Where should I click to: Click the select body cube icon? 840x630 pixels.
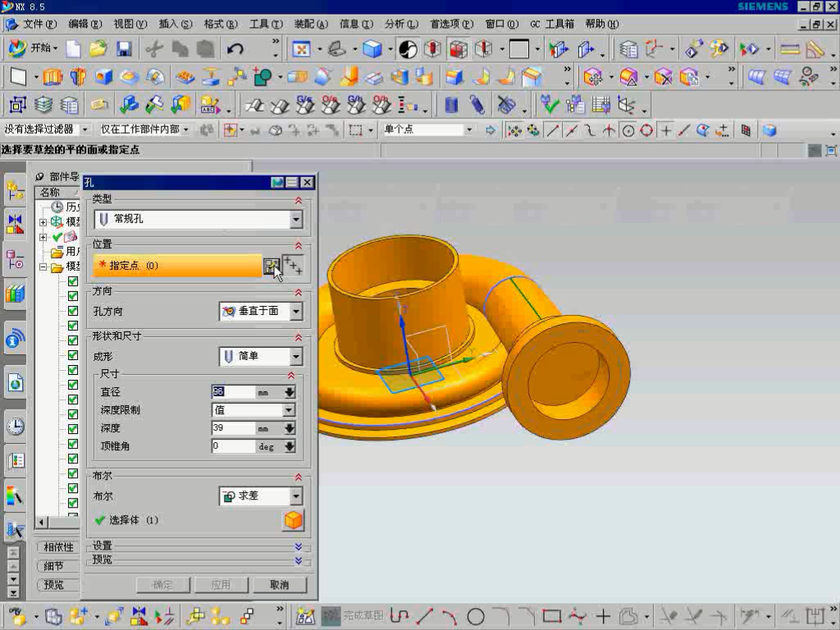[x=293, y=520]
